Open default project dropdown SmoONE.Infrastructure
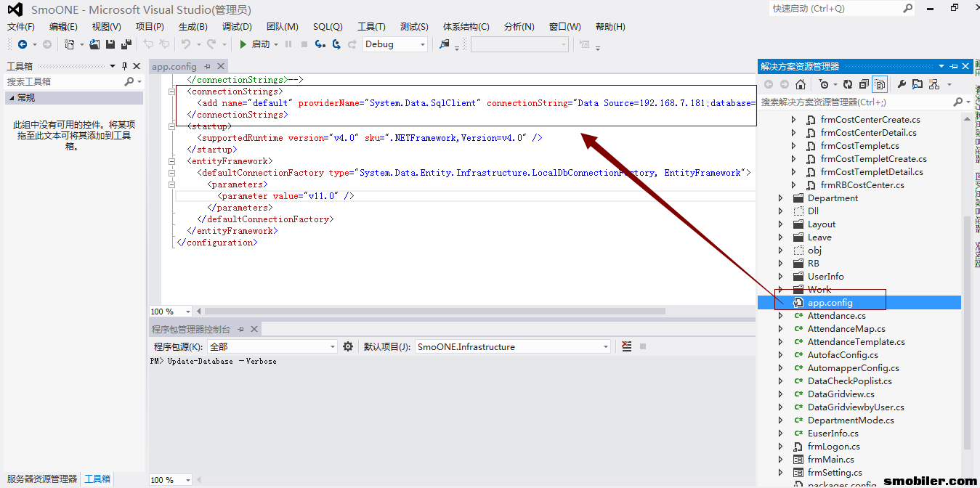980x488 pixels. pyautogui.click(x=512, y=346)
